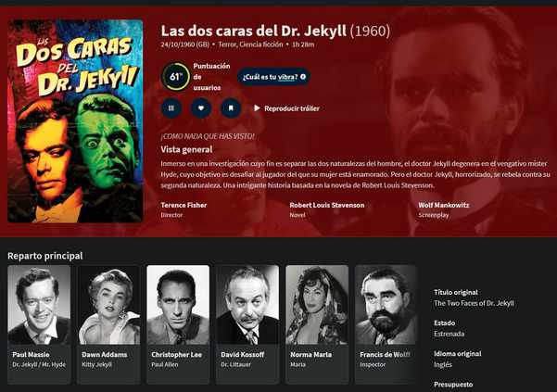
Task: Open Wolf Mankowitz screenplay credit
Action: coord(444,205)
